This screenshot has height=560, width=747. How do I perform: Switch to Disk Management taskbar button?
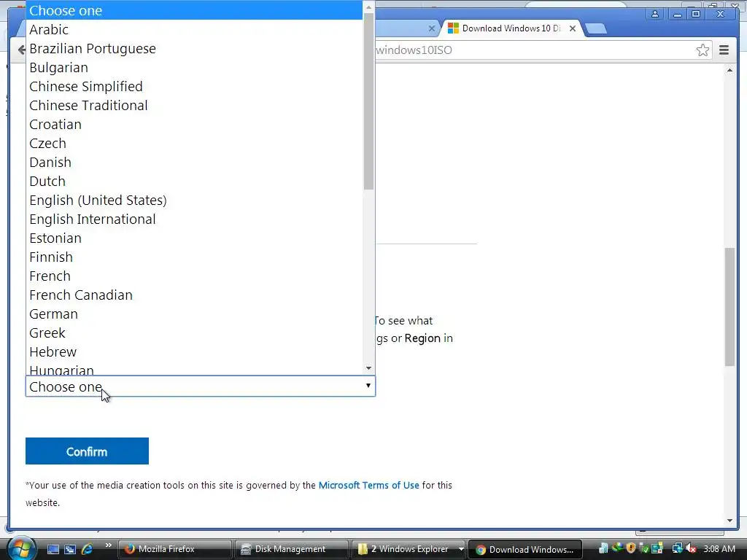pyautogui.click(x=291, y=549)
